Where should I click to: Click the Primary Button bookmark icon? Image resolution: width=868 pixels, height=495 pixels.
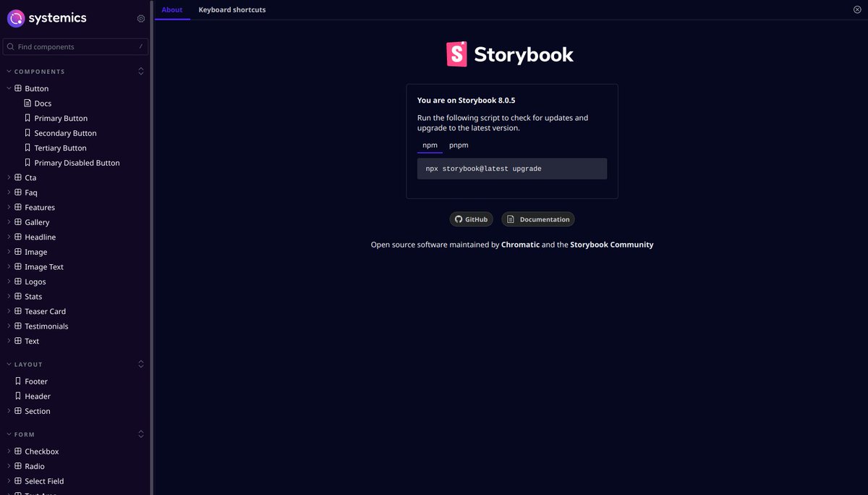coord(27,118)
